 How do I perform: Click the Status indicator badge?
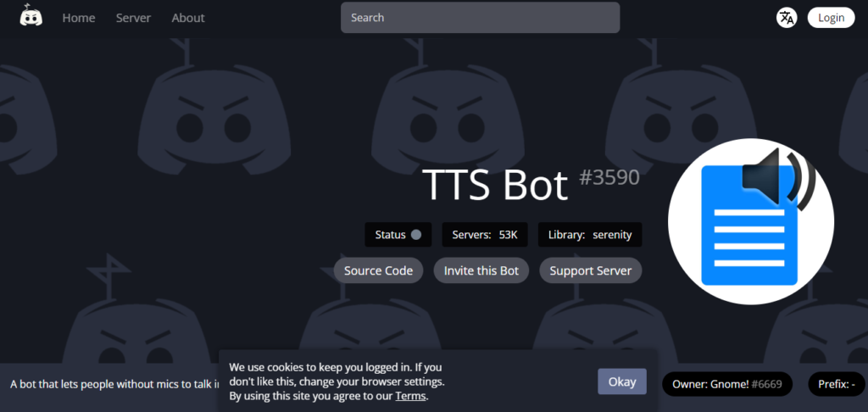pyautogui.click(x=398, y=235)
